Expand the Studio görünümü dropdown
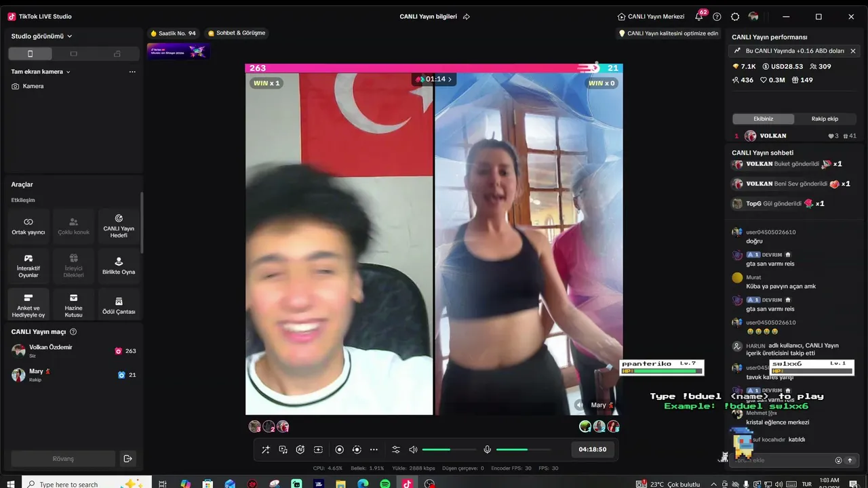 [x=41, y=36]
